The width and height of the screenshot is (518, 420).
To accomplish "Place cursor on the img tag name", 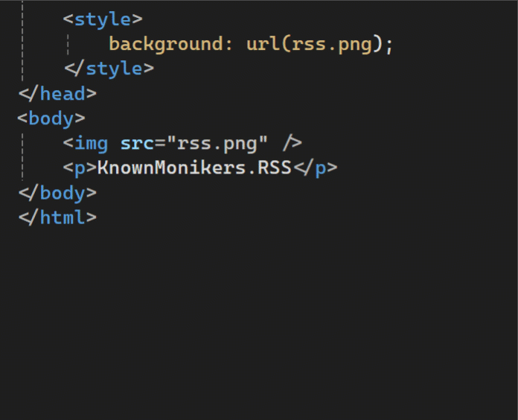I will pyautogui.click(x=91, y=143).
